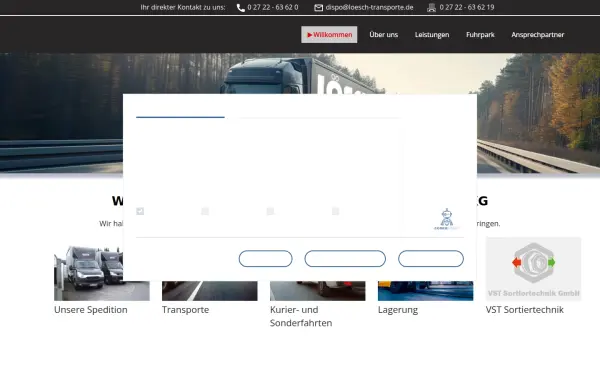Open the VST Sortiertechnik link
Image resolution: width=600 pixels, height=375 pixels.
[525, 310]
